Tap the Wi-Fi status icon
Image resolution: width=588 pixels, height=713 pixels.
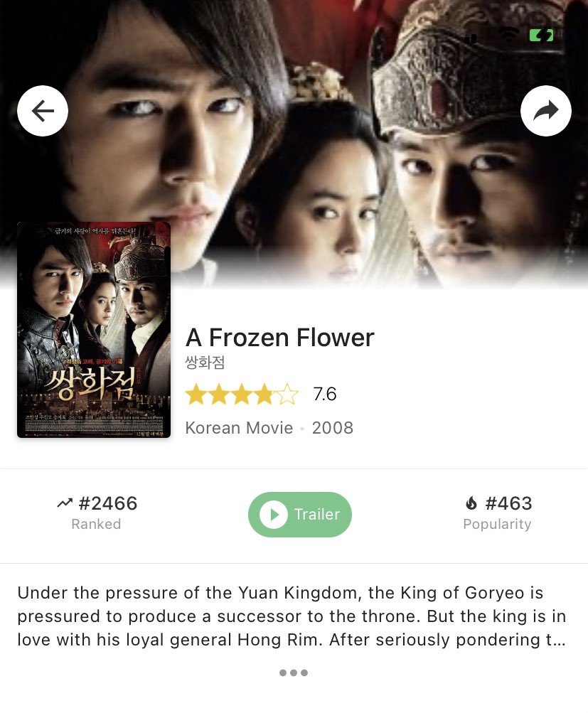(x=508, y=35)
